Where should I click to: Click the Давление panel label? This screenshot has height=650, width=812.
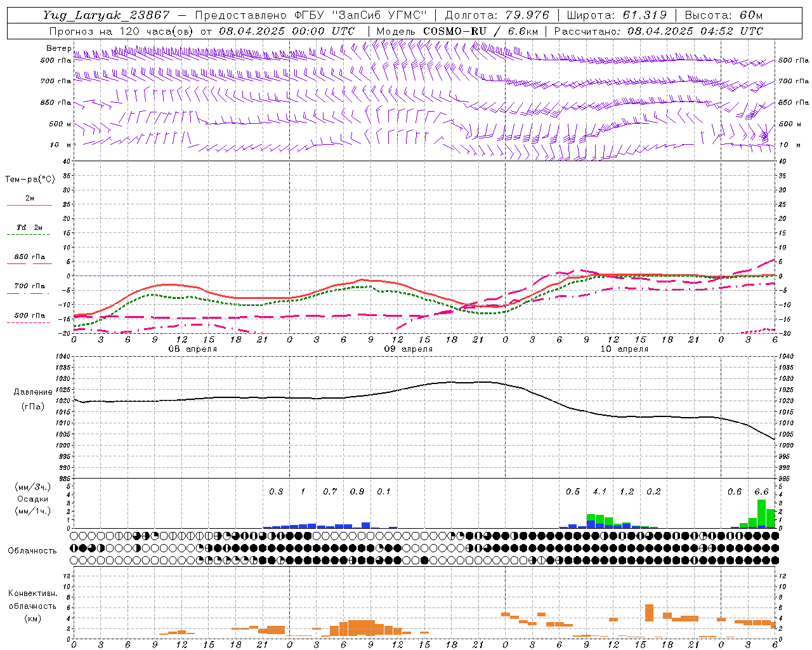(x=33, y=392)
